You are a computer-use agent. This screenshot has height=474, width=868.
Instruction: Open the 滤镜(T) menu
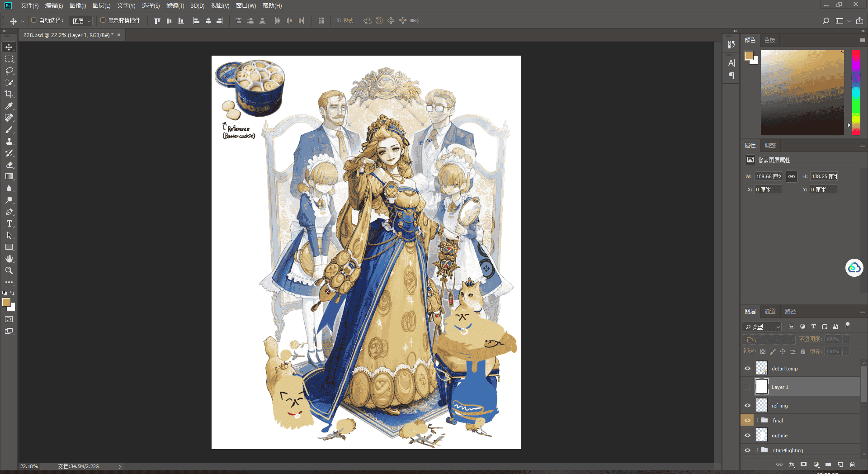[175, 6]
